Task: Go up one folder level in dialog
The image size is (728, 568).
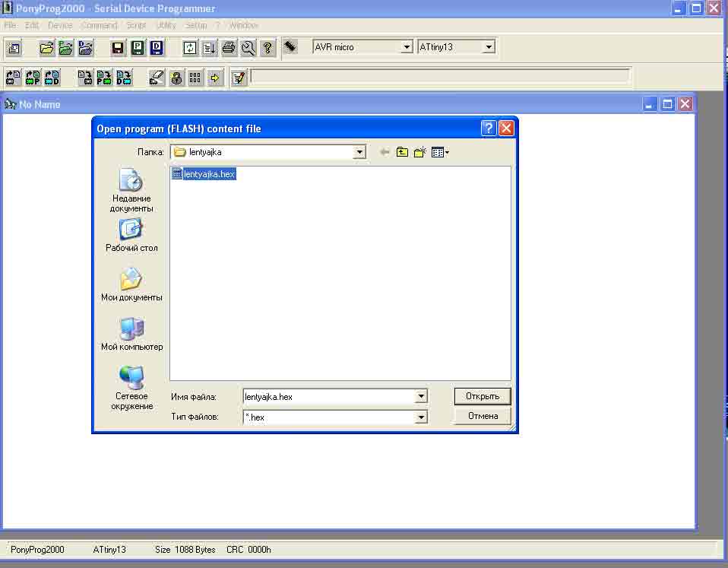Action: (402, 152)
